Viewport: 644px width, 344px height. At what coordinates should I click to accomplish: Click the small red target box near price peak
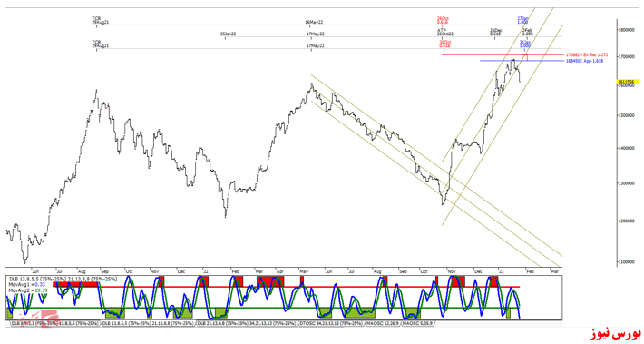pos(524,57)
